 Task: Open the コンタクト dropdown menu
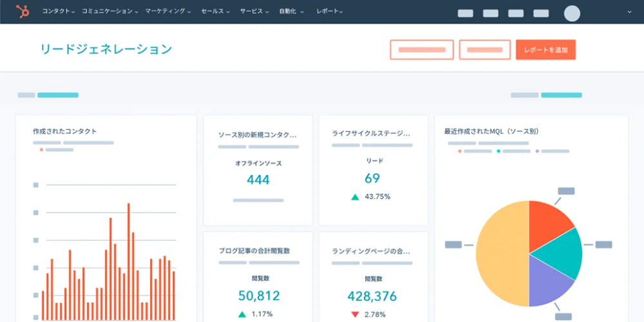58,12
